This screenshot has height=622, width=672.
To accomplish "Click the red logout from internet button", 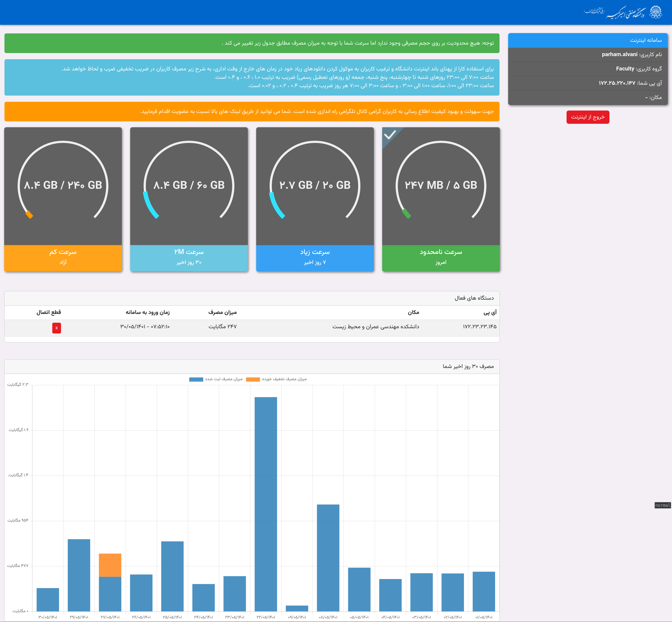I will [x=587, y=117].
